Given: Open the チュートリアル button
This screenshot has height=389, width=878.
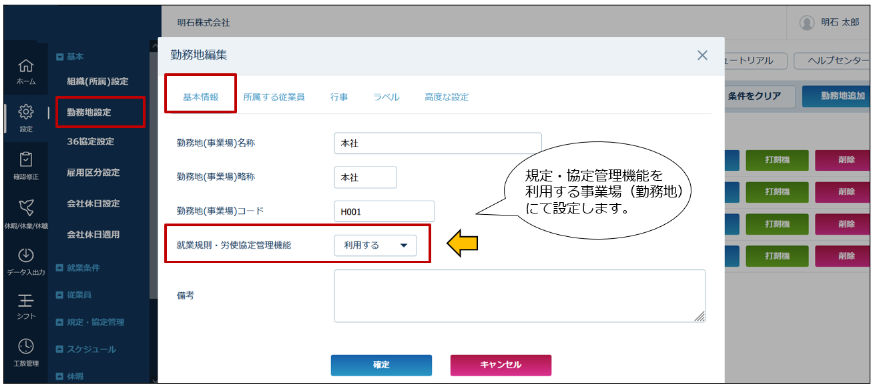Looking at the screenshot, I should click(756, 60).
